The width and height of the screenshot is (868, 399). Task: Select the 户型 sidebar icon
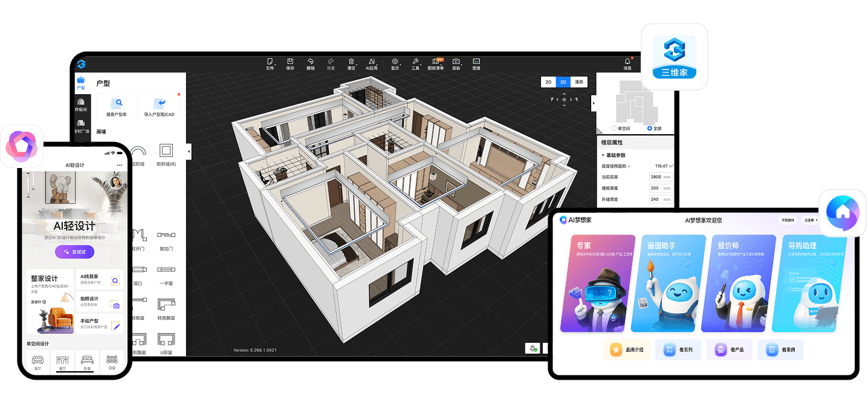(x=80, y=83)
